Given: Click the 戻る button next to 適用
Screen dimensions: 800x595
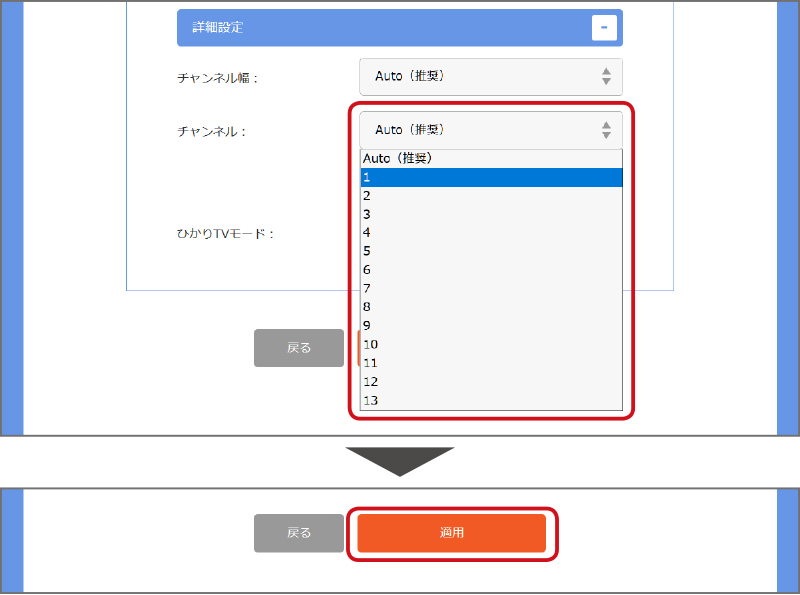Looking at the screenshot, I should (299, 533).
